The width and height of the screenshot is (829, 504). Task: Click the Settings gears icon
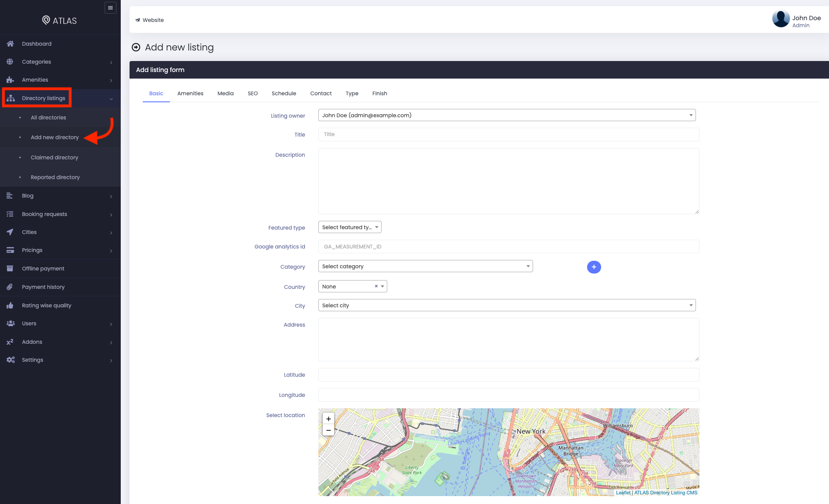tap(11, 360)
